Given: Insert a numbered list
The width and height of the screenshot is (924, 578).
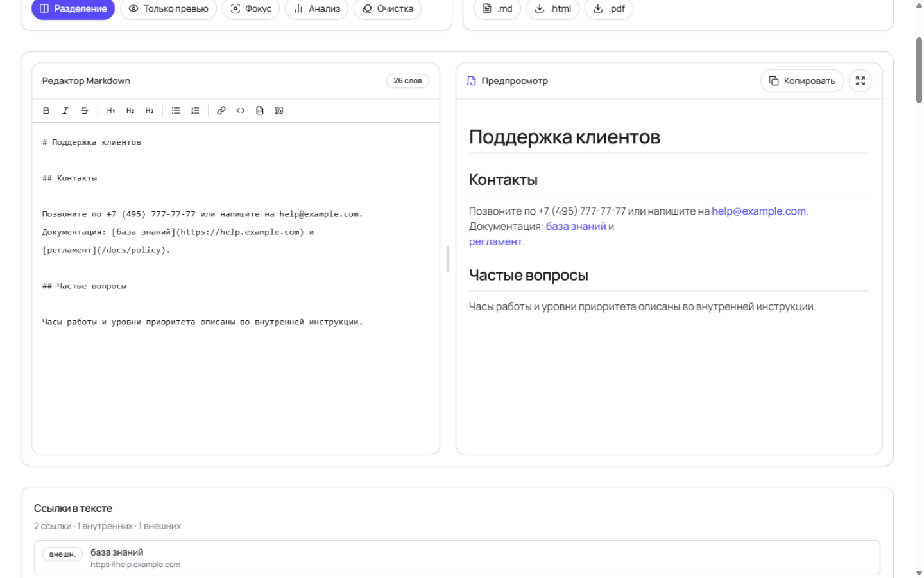Looking at the screenshot, I should pyautogui.click(x=195, y=110).
